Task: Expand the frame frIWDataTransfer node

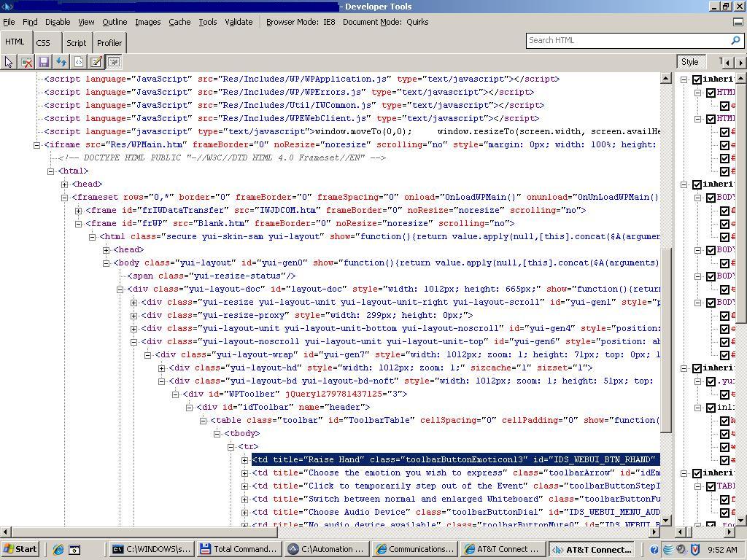Action: tap(78, 211)
